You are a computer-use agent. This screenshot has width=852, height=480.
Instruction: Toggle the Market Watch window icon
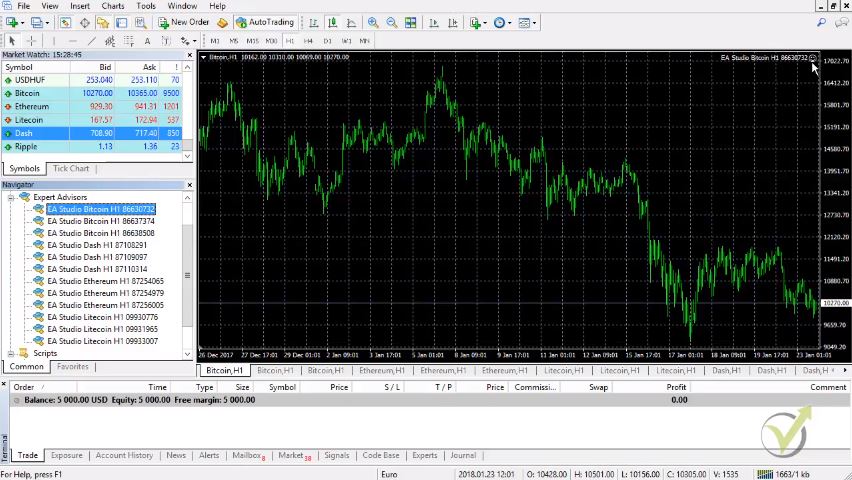tap(65, 23)
